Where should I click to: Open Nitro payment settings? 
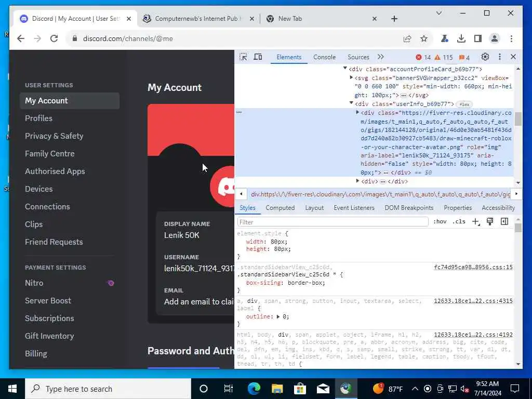click(70, 283)
